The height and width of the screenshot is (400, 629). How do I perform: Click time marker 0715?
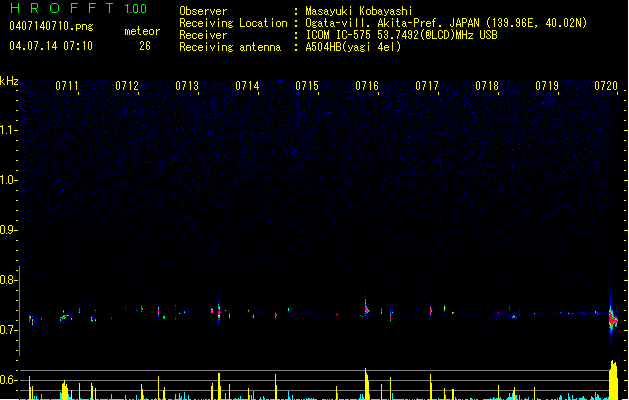pos(307,86)
